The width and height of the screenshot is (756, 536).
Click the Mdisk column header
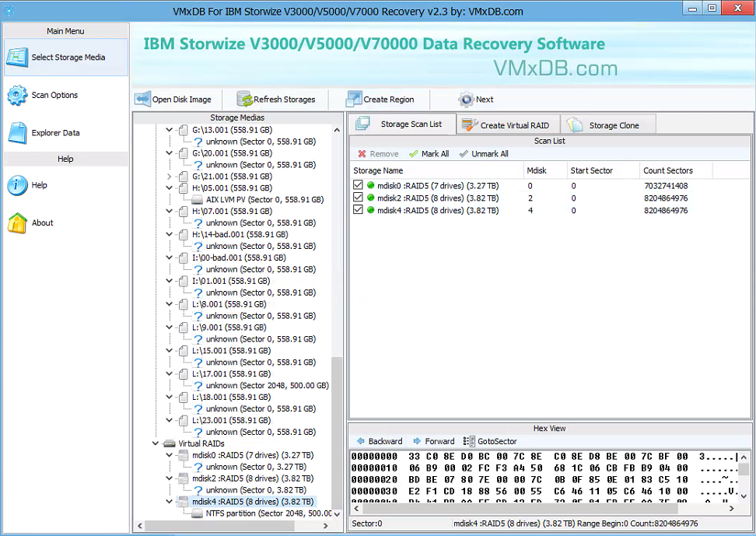tap(545, 170)
